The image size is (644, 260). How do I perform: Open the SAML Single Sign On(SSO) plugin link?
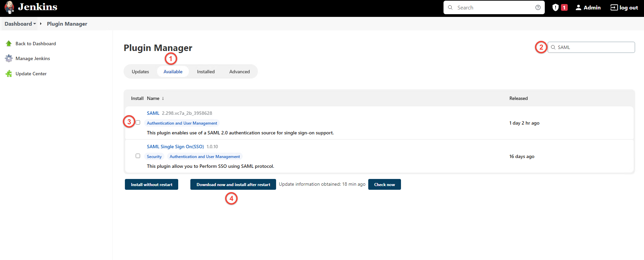tap(175, 147)
